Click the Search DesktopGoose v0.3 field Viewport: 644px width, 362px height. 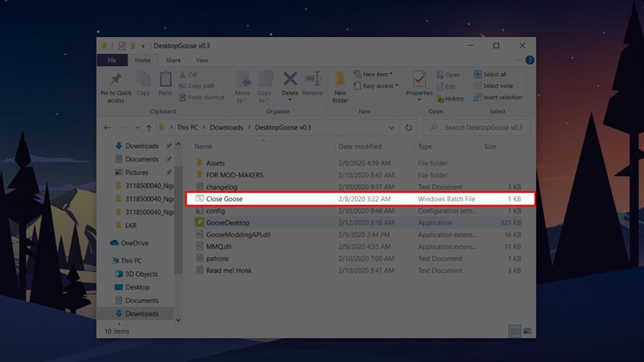[x=477, y=128]
